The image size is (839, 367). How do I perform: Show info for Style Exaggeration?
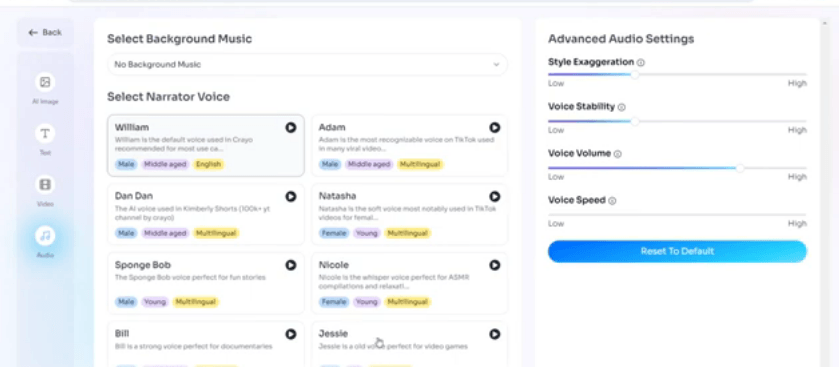[x=641, y=63]
